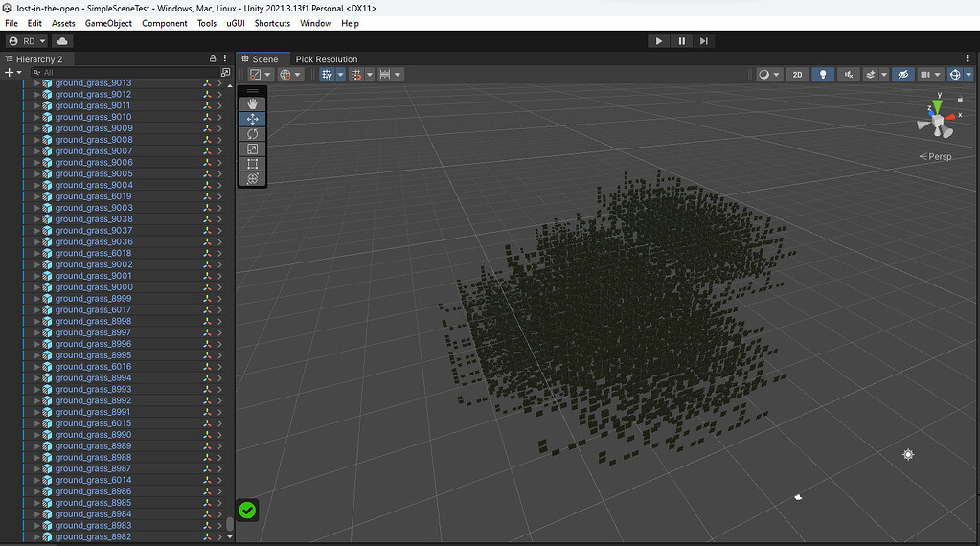The image size is (980, 546).
Task: Open the File menu
Action: 11,23
